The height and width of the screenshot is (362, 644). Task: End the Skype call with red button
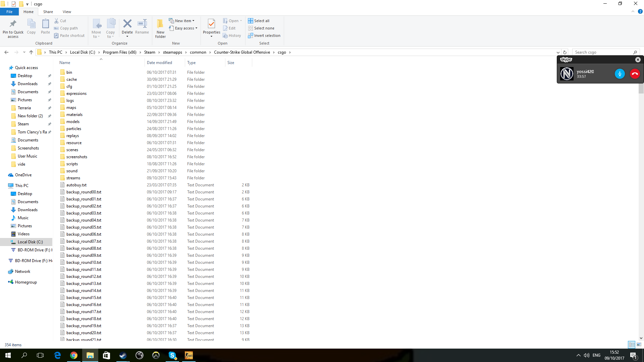tap(635, 74)
